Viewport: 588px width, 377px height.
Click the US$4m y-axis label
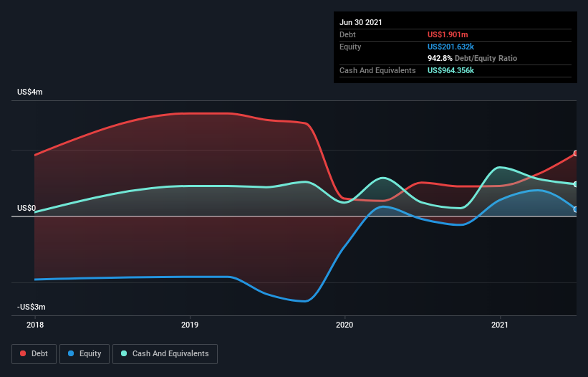click(30, 92)
